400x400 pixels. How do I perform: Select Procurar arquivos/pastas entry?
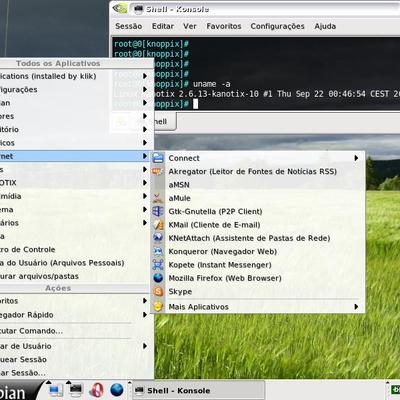[x=76, y=276]
